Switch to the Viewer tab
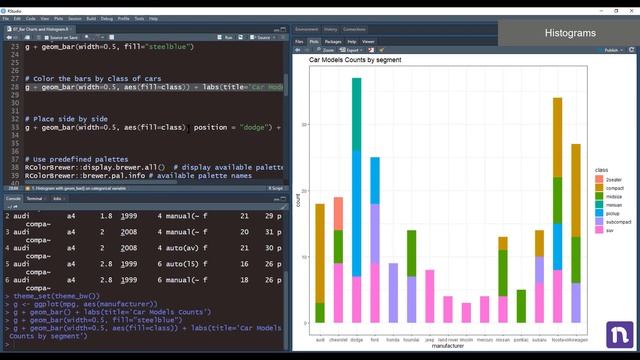640x360 pixels. tap(368, 42)
